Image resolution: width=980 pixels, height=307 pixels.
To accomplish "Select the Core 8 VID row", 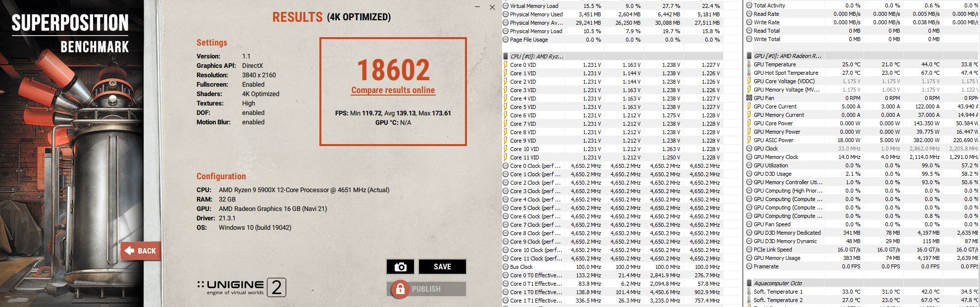I will (613, 132).
